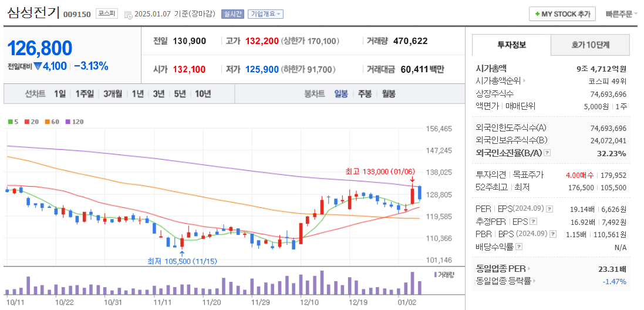The image size is (644, 310).
Task: Click the 코스피 market label
Action: [x=107, y=14]
